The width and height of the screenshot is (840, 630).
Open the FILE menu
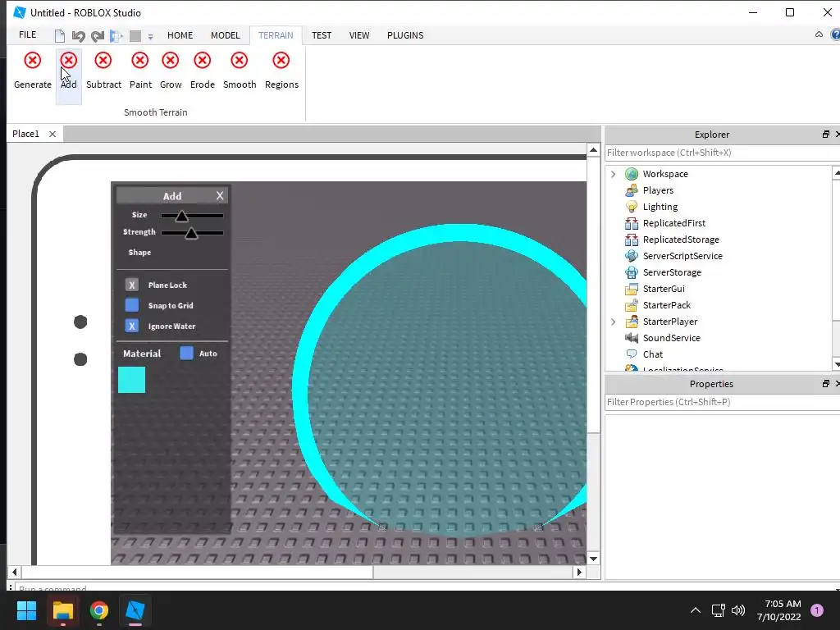tap(27, 34)
